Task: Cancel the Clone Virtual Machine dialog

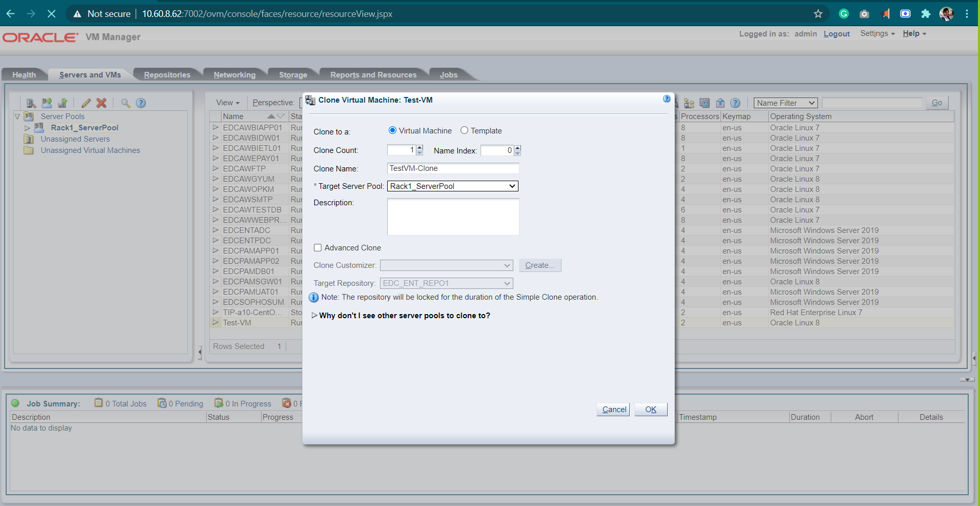Action: coord(613,410)
